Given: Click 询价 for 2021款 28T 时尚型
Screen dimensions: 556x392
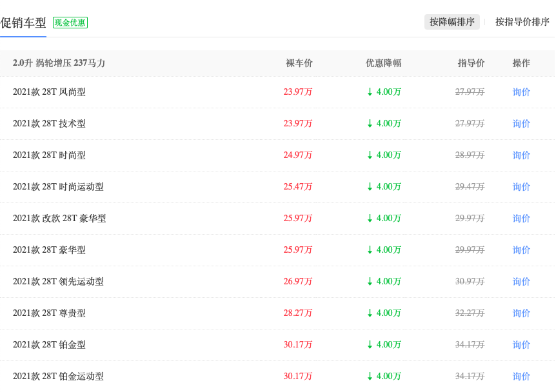Looking at the screenshot, I should [521, 155].
